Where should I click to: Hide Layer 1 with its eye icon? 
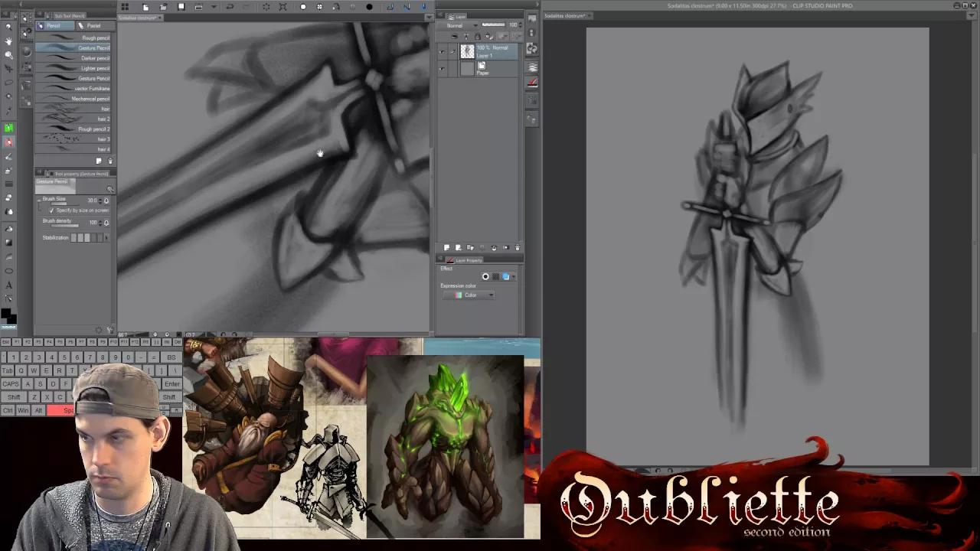[442, 51]
